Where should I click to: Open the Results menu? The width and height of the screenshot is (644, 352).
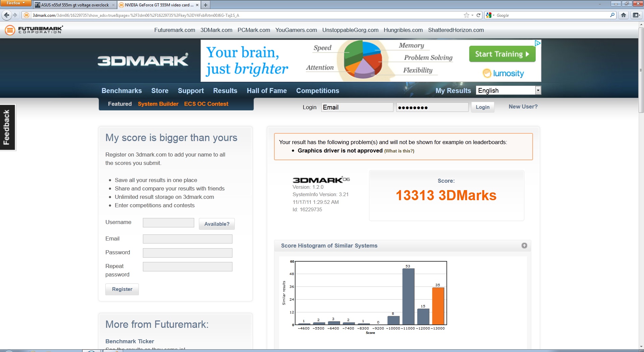(225, 91)
